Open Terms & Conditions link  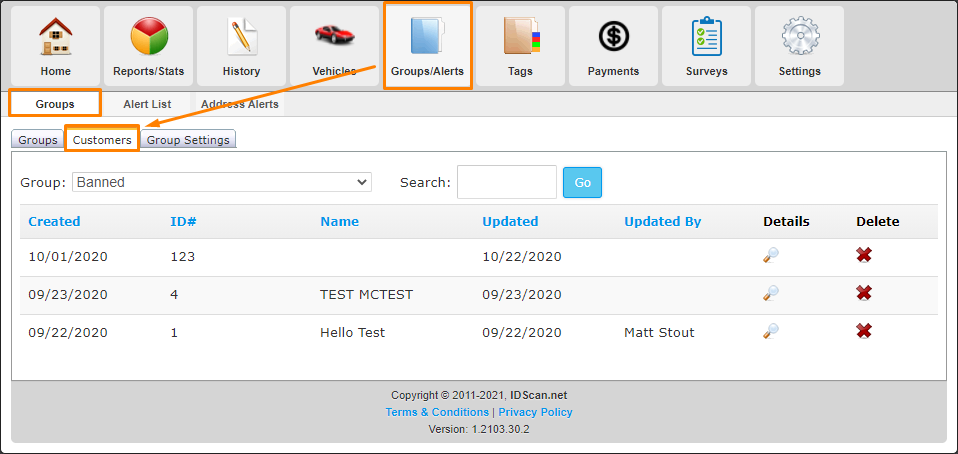pos(437,412)
